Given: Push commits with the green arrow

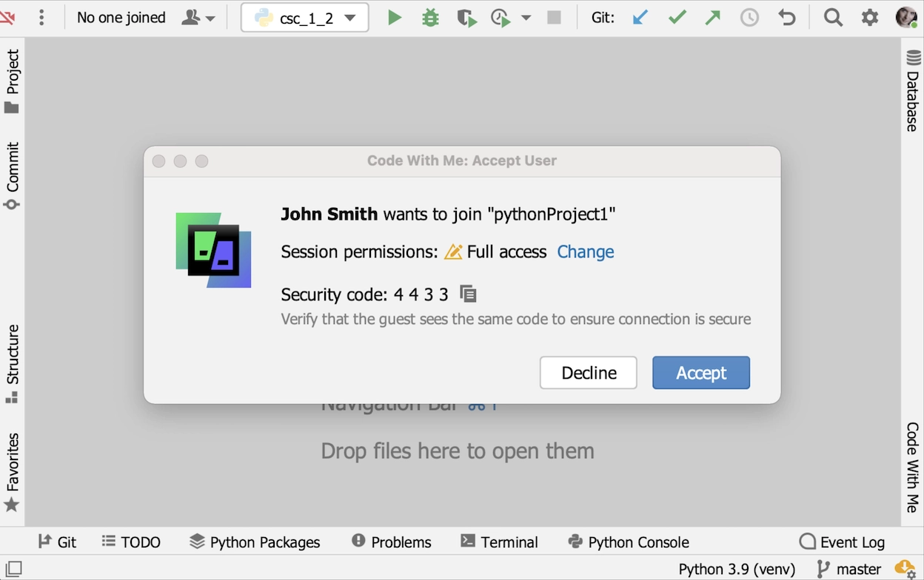Looking at the screenshot, I should click(x=713, y=18).
